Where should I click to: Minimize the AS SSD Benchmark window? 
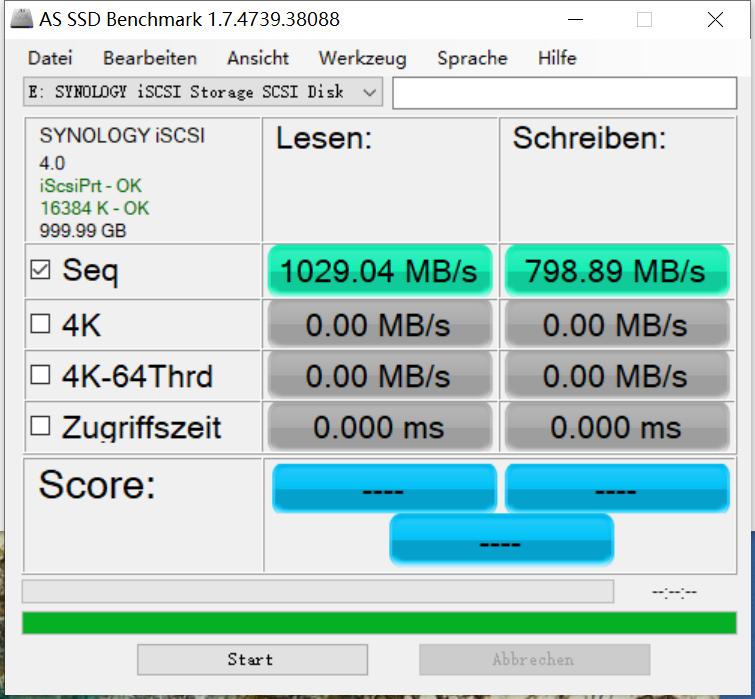[x=575, y=20]
